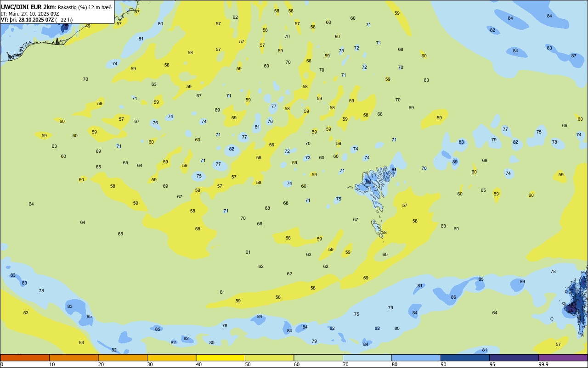This screenshot has height=368, width=588.
Task: Click the 0–10 dark orange legend swatch
Action: coord(25,357)
